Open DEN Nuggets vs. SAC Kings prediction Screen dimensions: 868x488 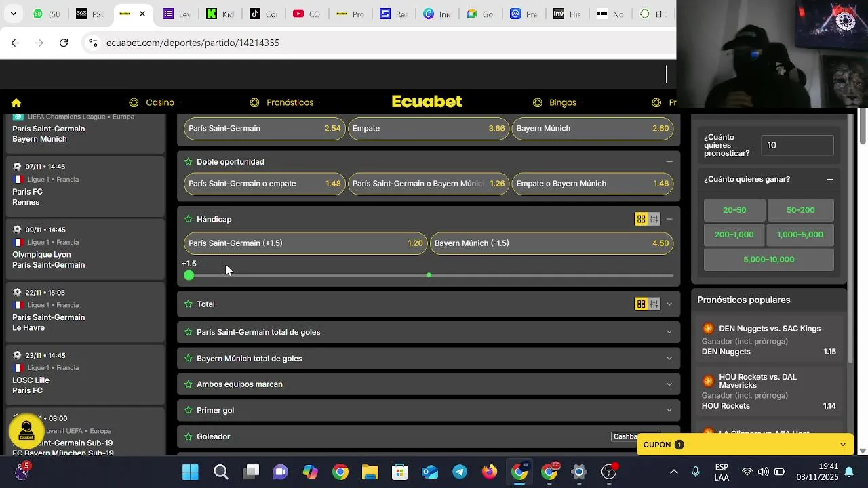tap(770, 340)
